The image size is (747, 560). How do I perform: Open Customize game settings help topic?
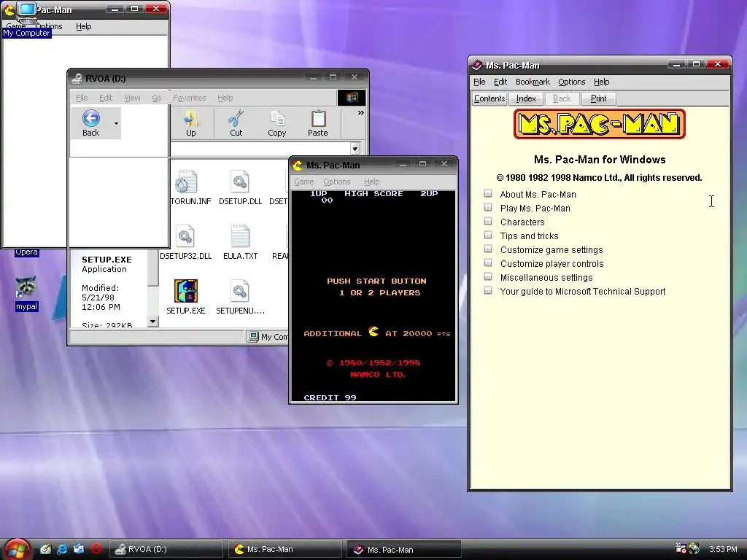click(551, 249)
